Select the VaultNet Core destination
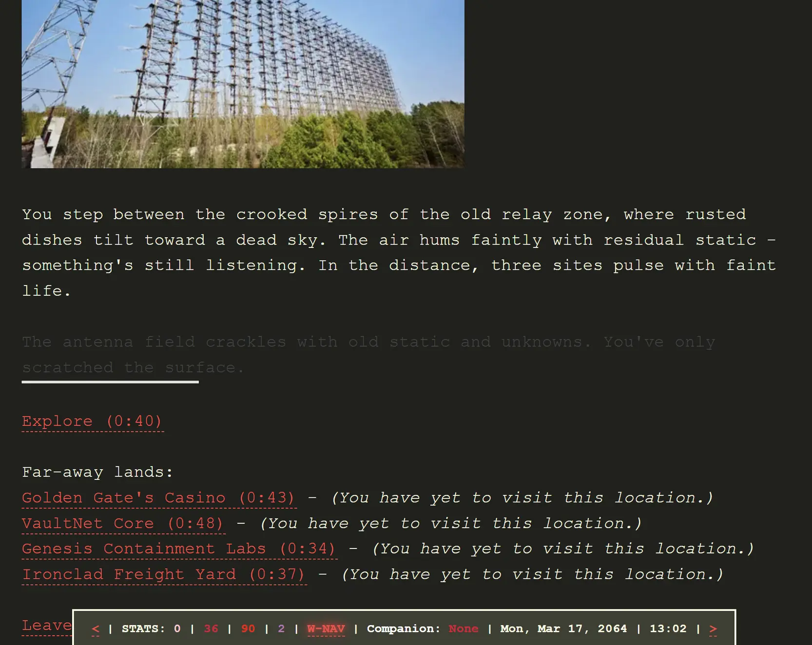The width and height of the screenshot is (812, 645). (x=123, y=524)
